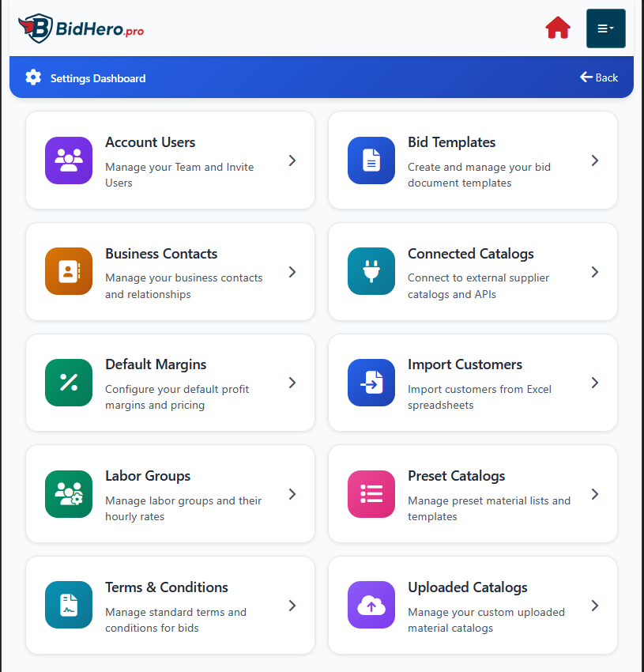Image resolution: width=644 pixels, height=672 pixels.
Task: Open the Labor Groups workers icon
Action: (68, 494)
